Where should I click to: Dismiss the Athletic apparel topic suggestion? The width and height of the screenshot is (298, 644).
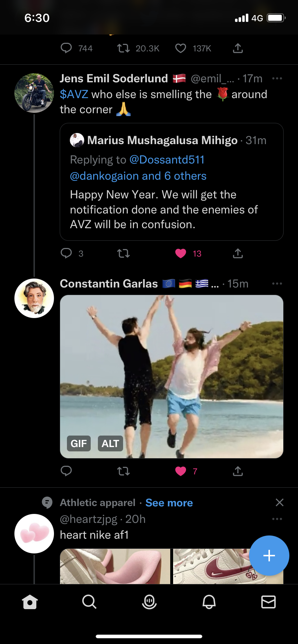click(280, 502)
